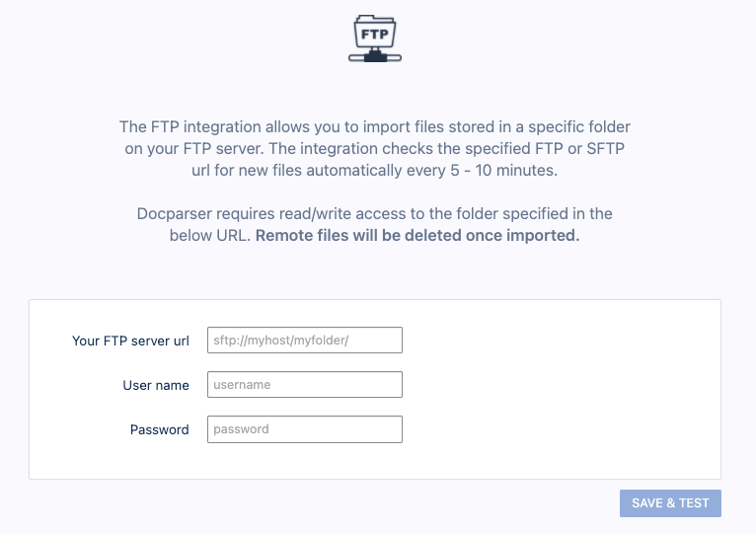Click the FTP text inside the folder icon
Image resolution: width=756 pixels, height=534 pixels.
coord(375,35)
